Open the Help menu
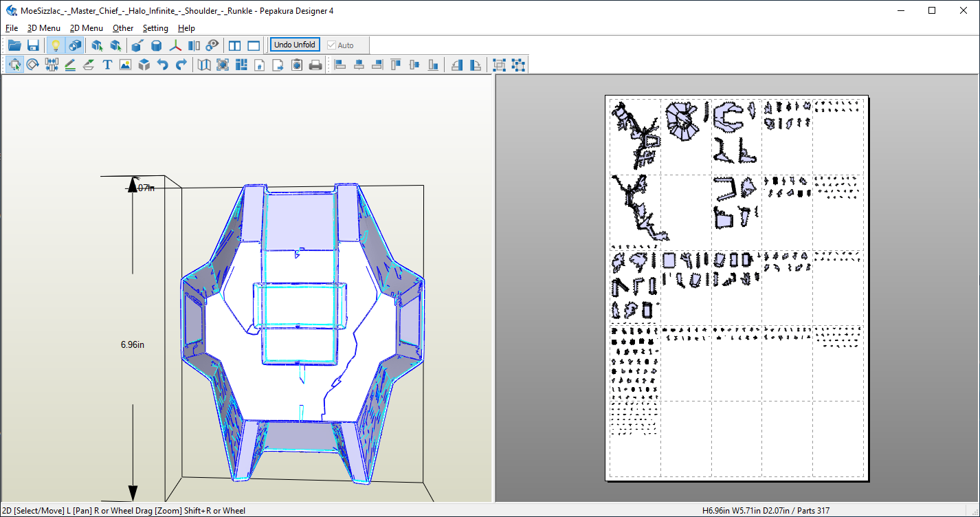 186,28
